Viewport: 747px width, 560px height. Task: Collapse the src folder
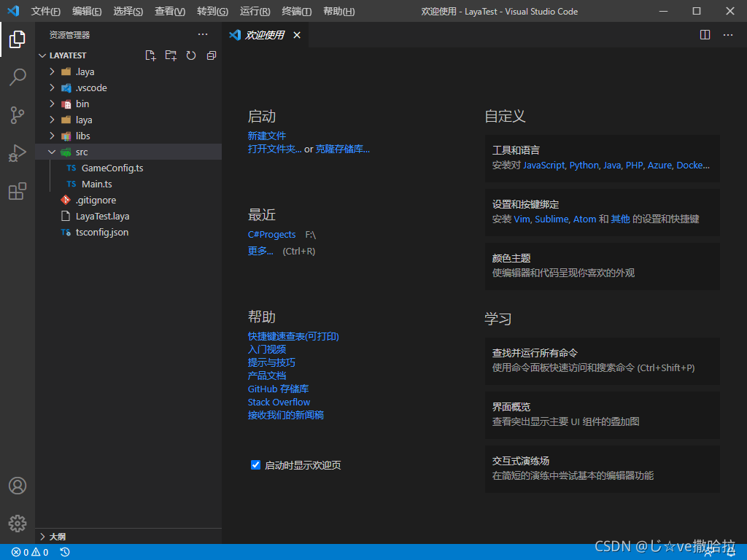pos(52,152)
